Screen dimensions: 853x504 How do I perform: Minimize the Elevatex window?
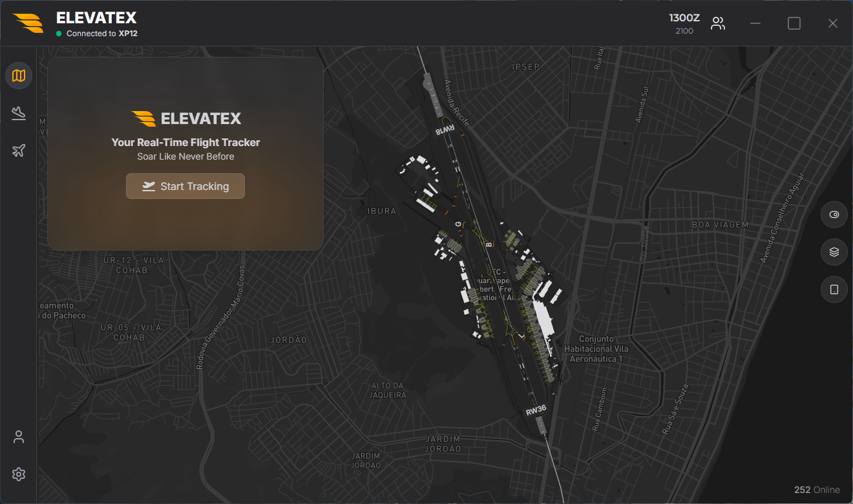pyautogui.click(x=755, y=23)
